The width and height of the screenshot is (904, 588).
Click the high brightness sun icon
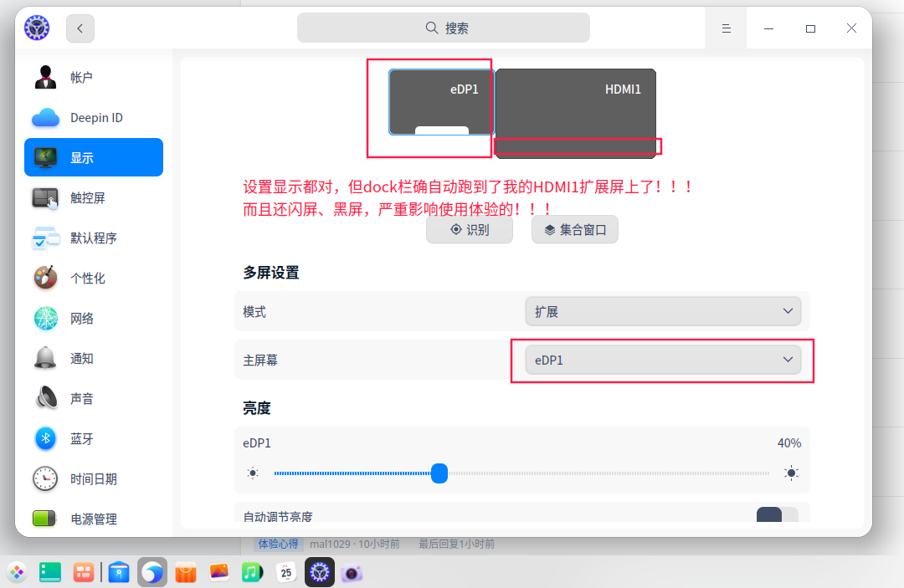tap(791, 473)
